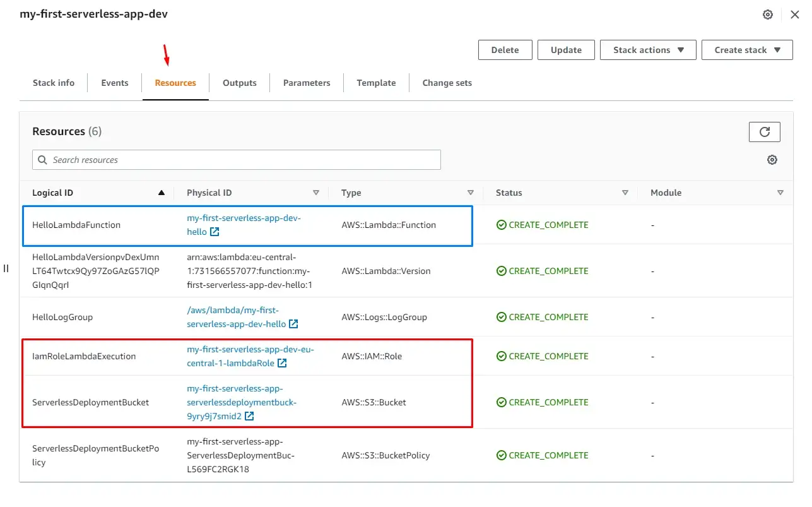Sort by Logical ID column arrow
Viewport: 812px width, 507px height.
tap(162, 193)
